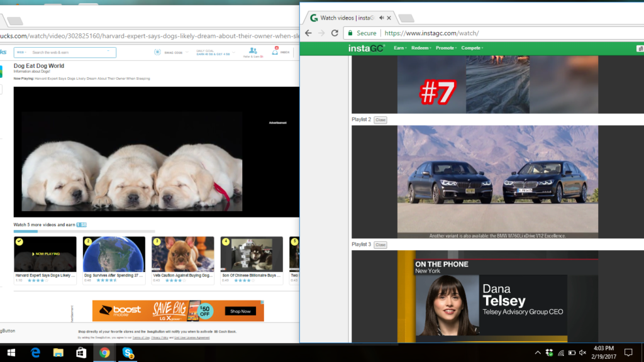The width and height of the screenshot is (644, 362).
Task: Click the star rating under Harvard Expert video
Action: [x=38, y=281]
